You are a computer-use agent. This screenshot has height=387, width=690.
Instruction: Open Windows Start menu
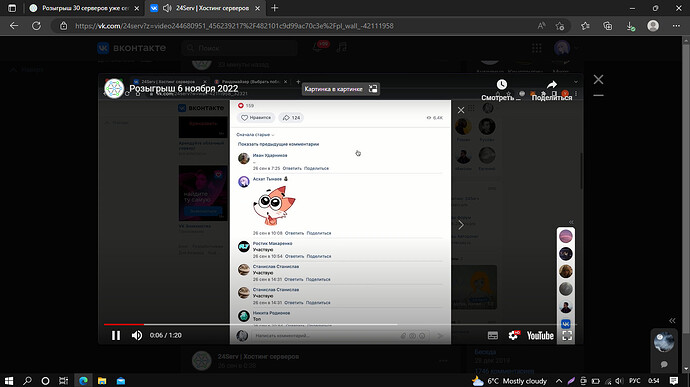(x=8, y=380)
